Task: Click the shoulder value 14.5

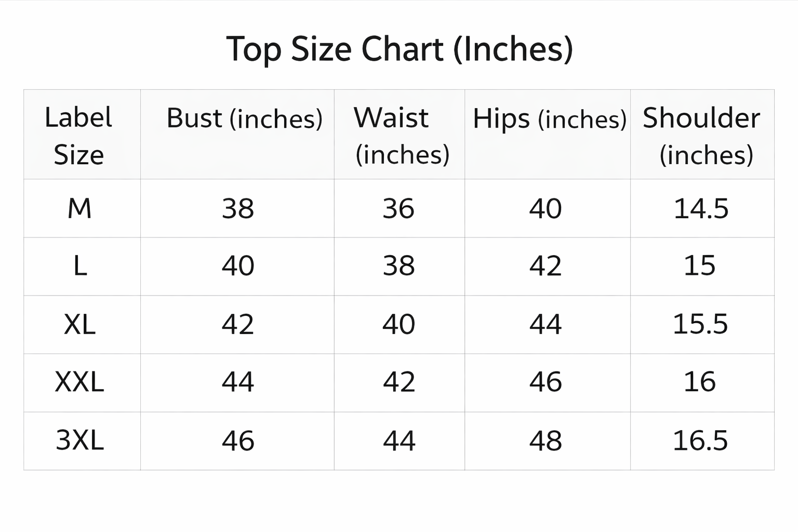Action: [701, 209]
